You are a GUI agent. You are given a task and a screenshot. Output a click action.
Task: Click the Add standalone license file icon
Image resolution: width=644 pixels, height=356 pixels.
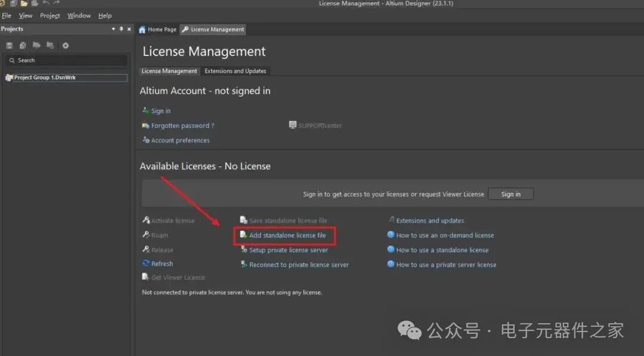click(x=244, y=235)
